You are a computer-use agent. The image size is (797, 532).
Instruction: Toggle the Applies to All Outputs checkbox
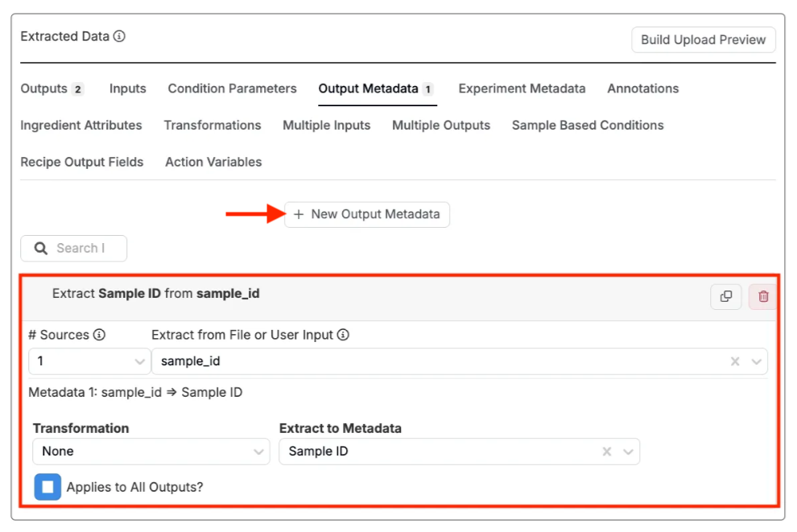pyautogui.click(x=47, y=487)
